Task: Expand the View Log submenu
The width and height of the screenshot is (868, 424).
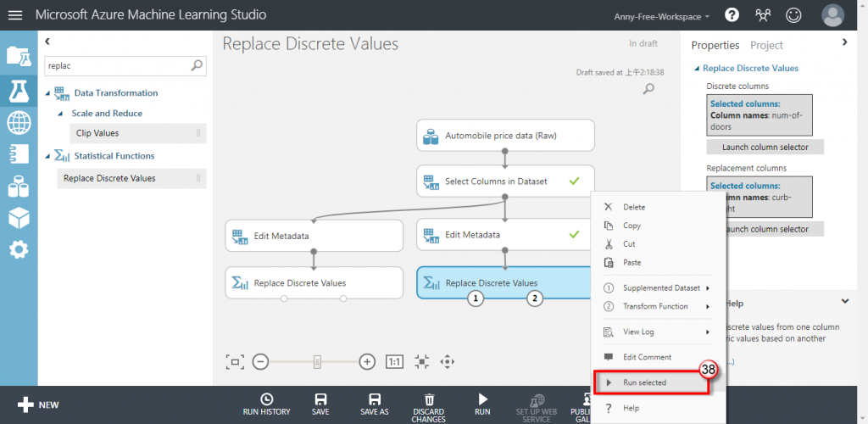Action: tap(657, 332)
